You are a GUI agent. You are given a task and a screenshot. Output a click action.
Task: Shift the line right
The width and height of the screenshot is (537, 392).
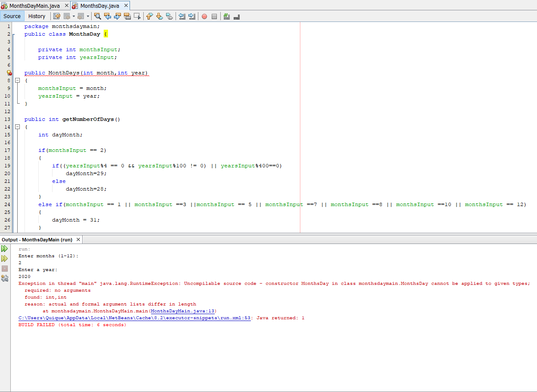tap(192, 16)
